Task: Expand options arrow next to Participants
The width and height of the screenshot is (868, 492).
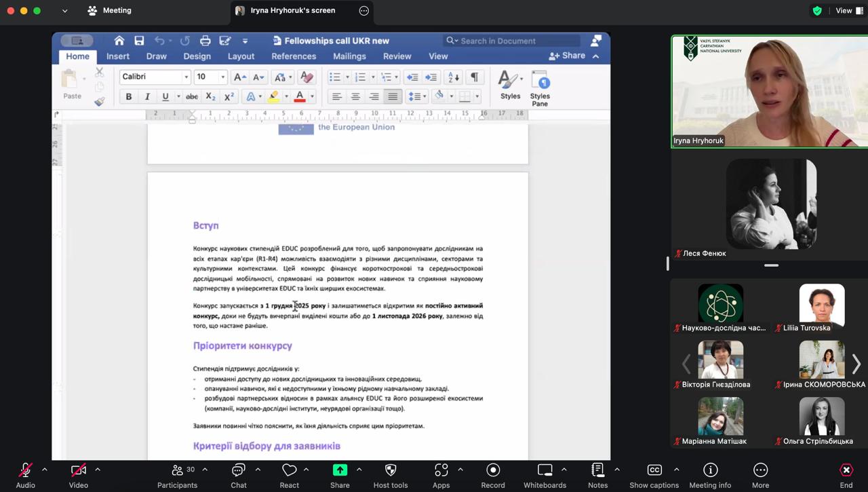Action: [205, 470]
